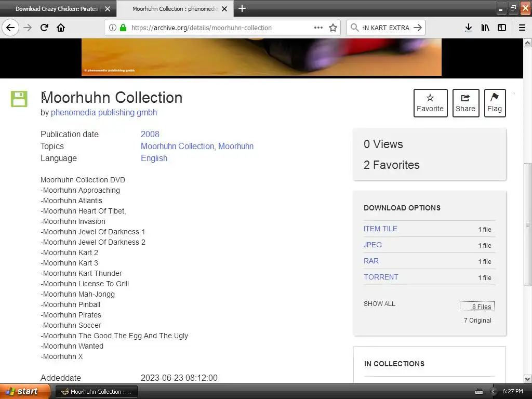Click the -Moorhuhn Wanted text line
This screenshot has height=399, width=532.
coord(72,346)
